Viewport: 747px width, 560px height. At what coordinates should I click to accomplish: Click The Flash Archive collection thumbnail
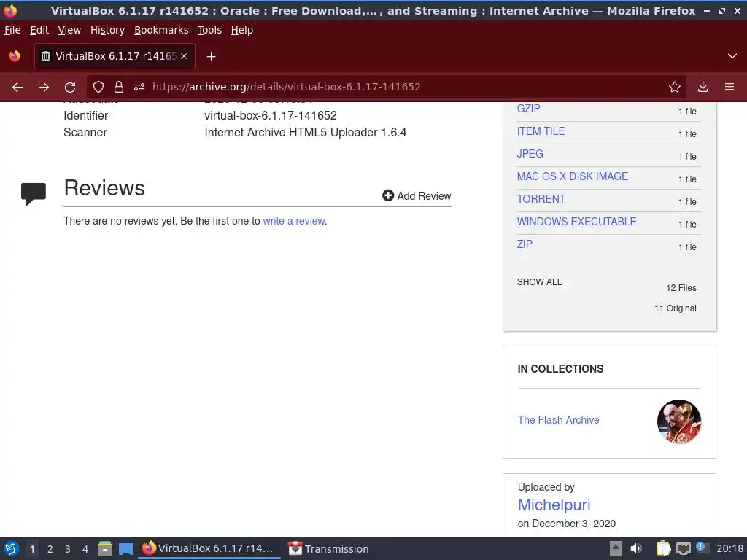(679, 421)
